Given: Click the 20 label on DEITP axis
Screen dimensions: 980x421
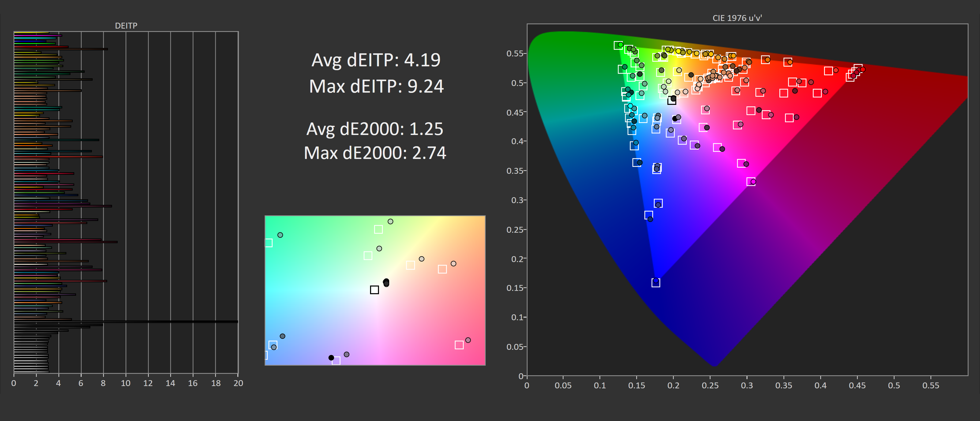Looking at the screenshot, I should pyautogui.click(x=238, y=383).
